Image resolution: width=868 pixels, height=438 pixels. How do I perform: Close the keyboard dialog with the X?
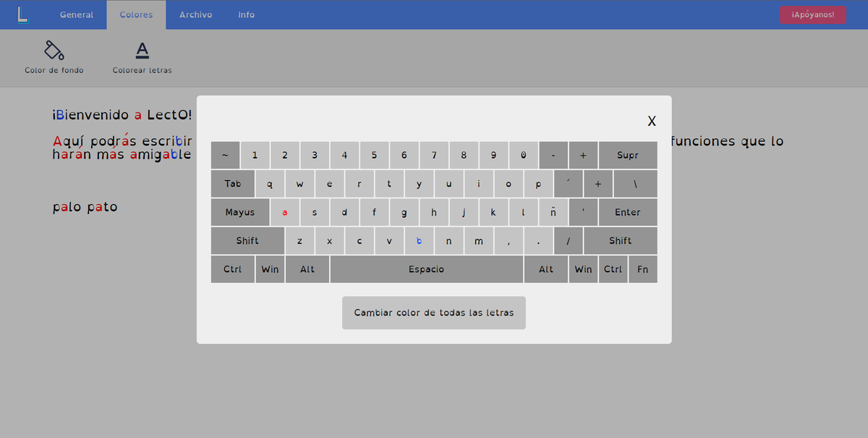point(652,121)
